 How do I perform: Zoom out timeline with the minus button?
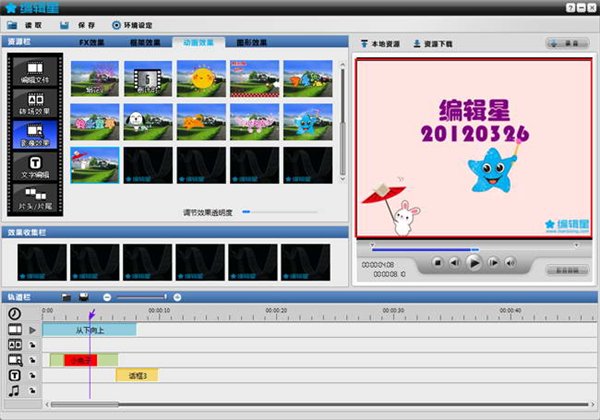point(107,297)
